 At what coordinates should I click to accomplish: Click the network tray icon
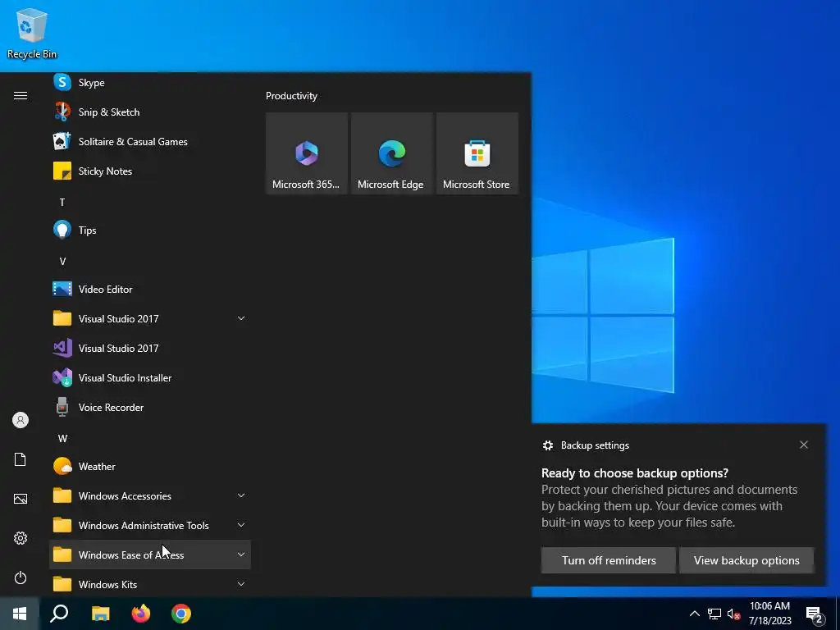[714, 614]
